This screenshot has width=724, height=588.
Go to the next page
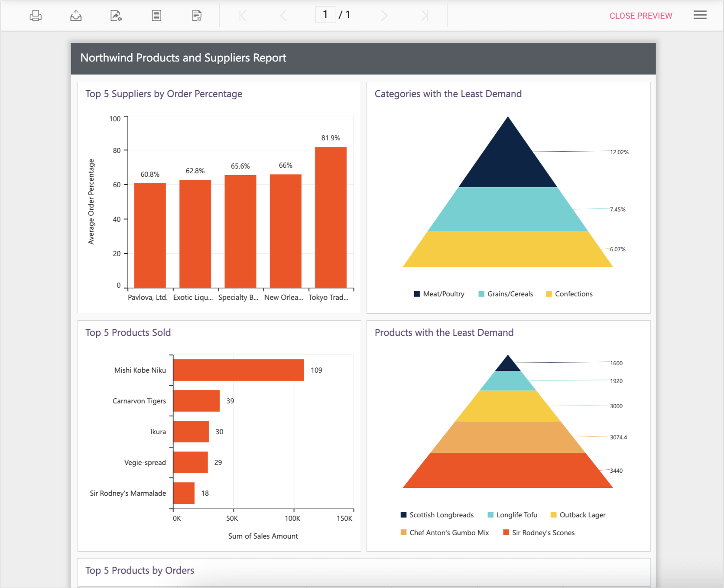[x=384, y=16]
